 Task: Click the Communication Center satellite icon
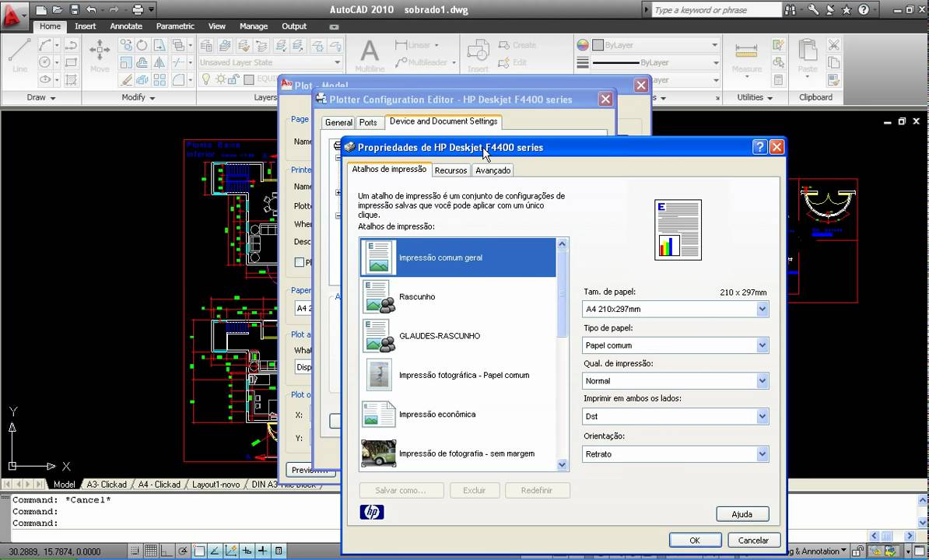click(830, 9)
